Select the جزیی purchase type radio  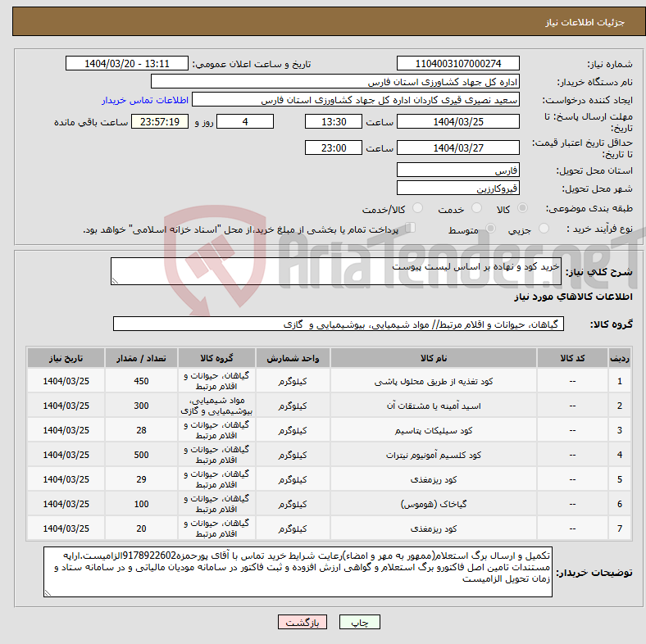tap(544, 228)
